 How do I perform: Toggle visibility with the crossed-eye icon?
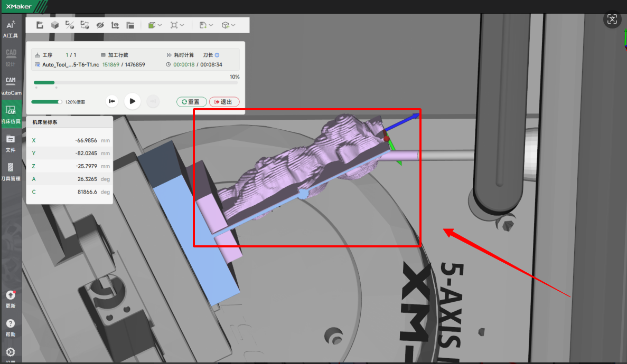coord(100,25)
